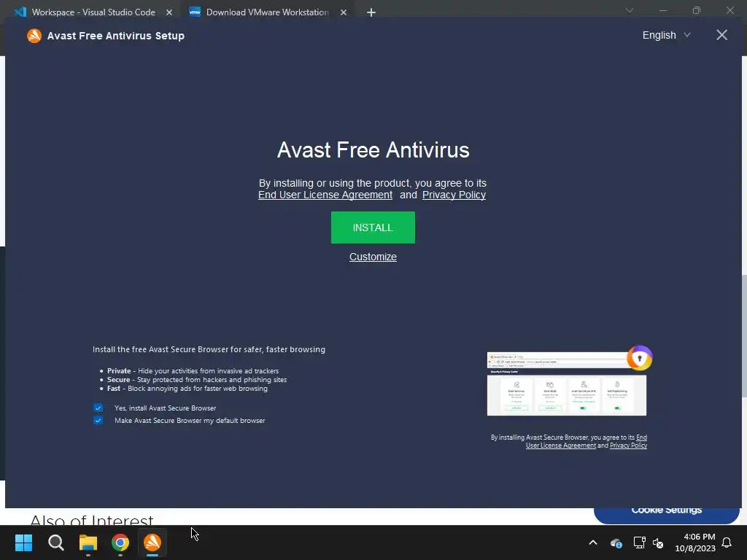
Task: Open Google Chrome from the taskbar
Action: [120, 542]
